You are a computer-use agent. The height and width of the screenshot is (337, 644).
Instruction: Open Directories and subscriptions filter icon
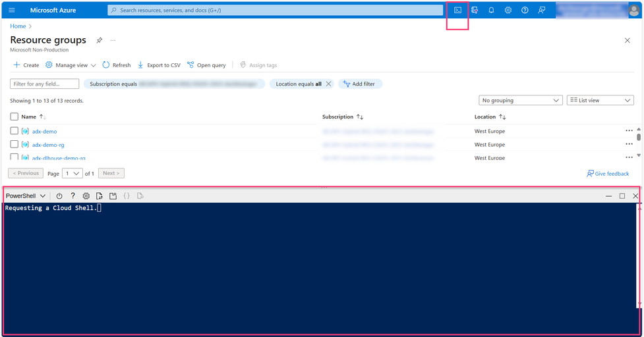click(475, 11)
